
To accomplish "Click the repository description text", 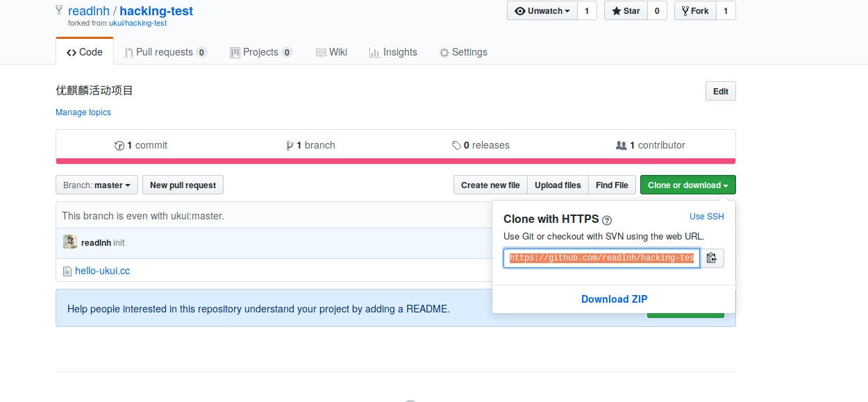I will point(94,91).
